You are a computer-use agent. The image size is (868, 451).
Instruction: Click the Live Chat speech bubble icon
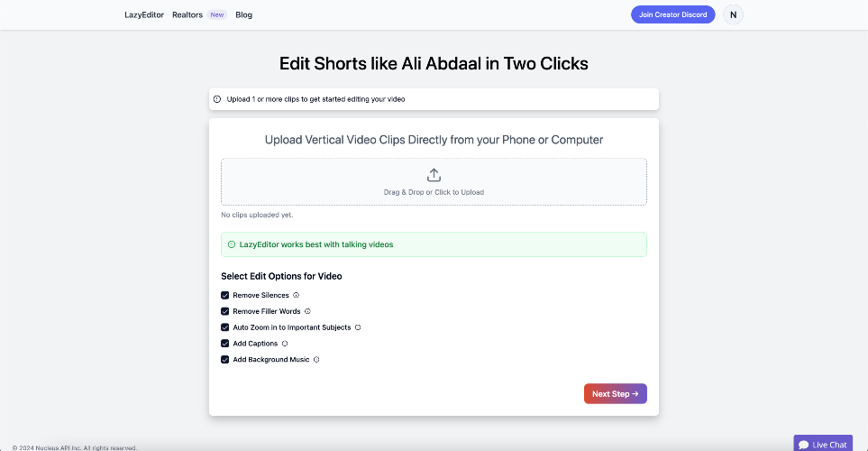coord(803,445)
